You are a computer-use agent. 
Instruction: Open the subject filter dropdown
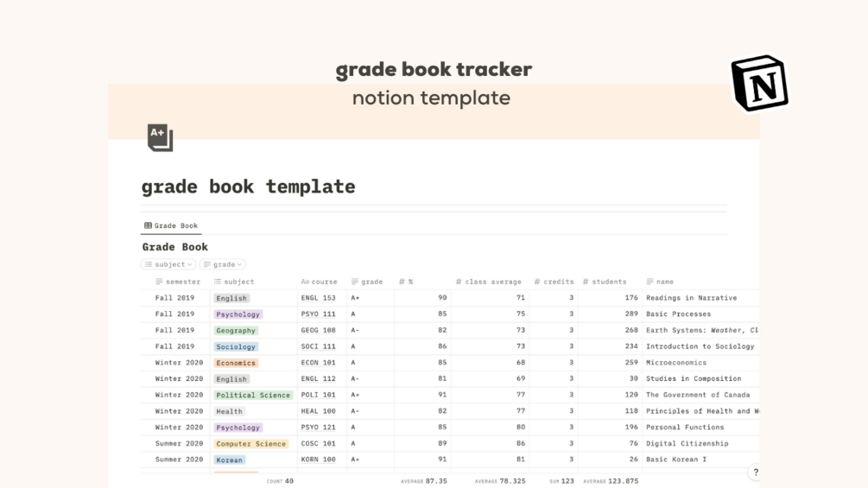(168, 264)
